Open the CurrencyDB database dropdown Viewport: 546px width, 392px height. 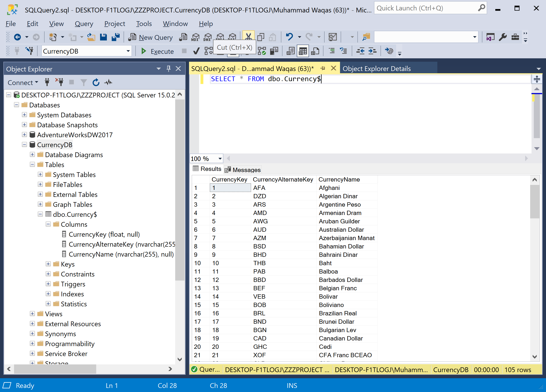click(x=128, y=51)
